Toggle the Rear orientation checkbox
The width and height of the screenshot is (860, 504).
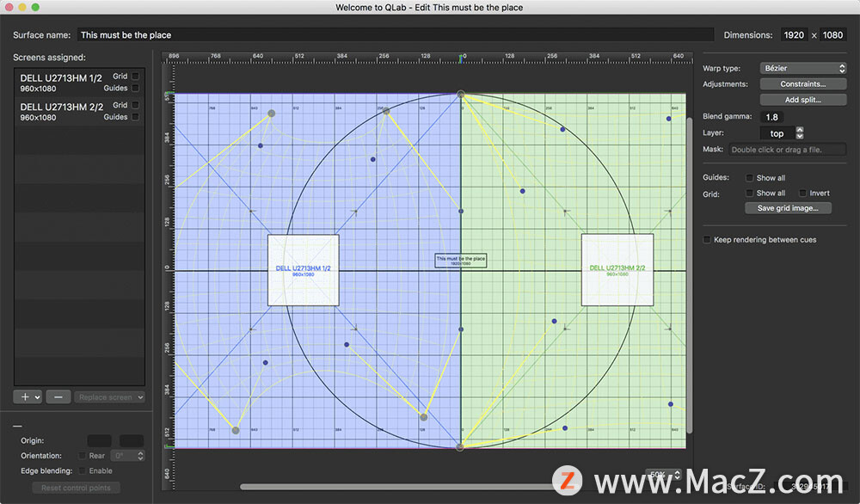(83, 456)
